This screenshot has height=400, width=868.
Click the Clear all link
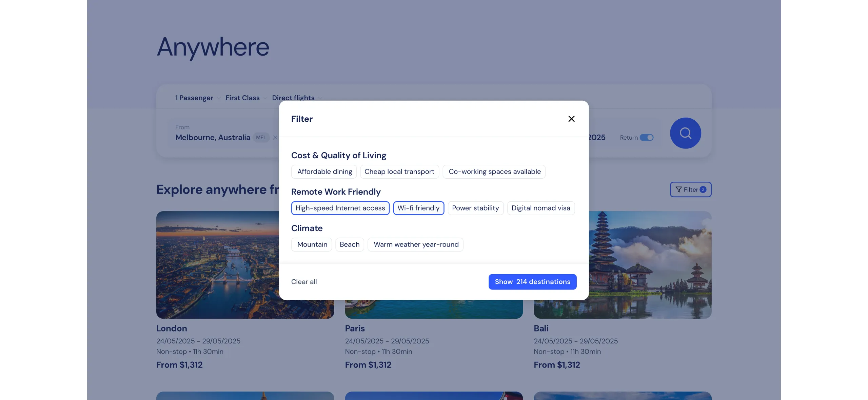(304, 282)
